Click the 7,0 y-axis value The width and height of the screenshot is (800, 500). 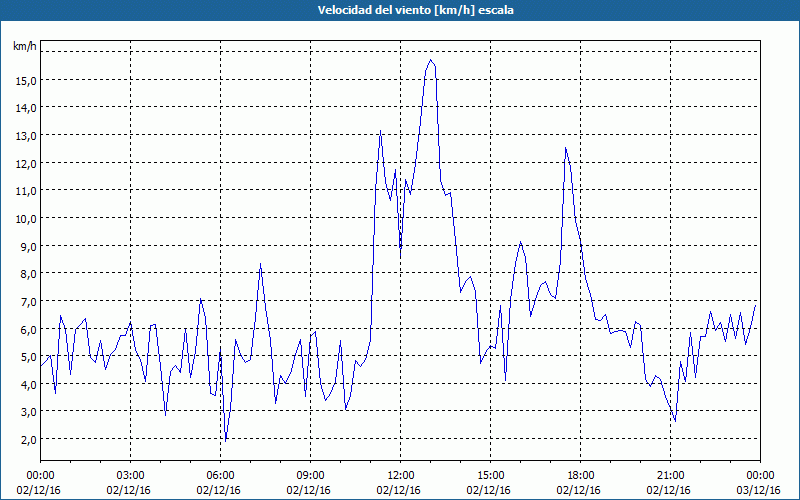click(28, 302)
